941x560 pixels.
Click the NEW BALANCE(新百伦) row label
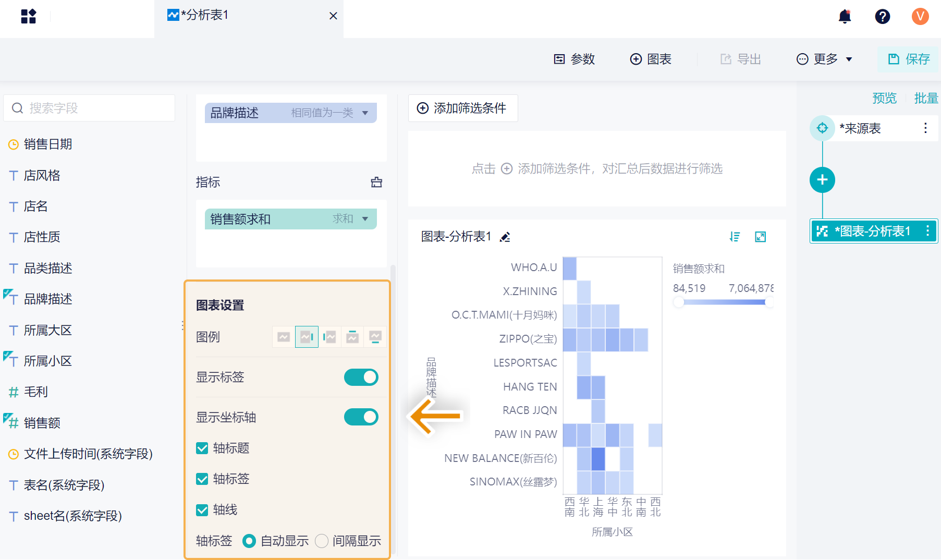(500, 458)
